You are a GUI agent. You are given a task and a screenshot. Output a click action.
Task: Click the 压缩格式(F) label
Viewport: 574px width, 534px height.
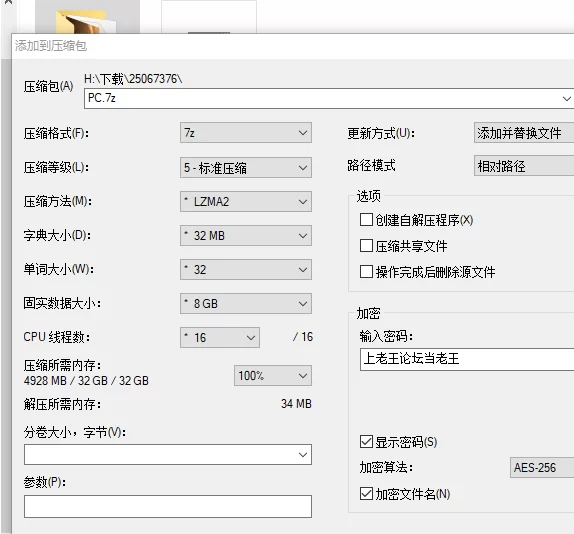[x=56, y=133]
